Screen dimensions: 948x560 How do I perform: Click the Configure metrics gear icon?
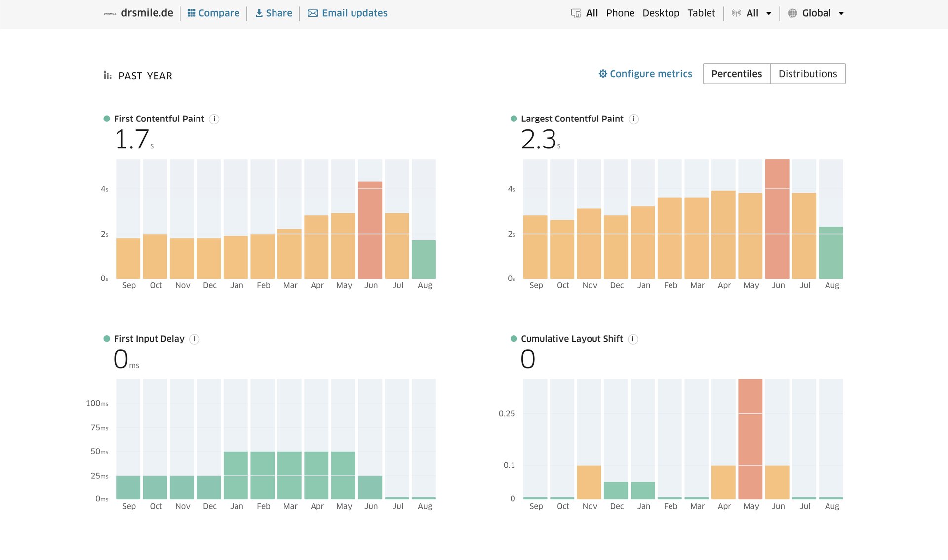[x=603, y=74]
